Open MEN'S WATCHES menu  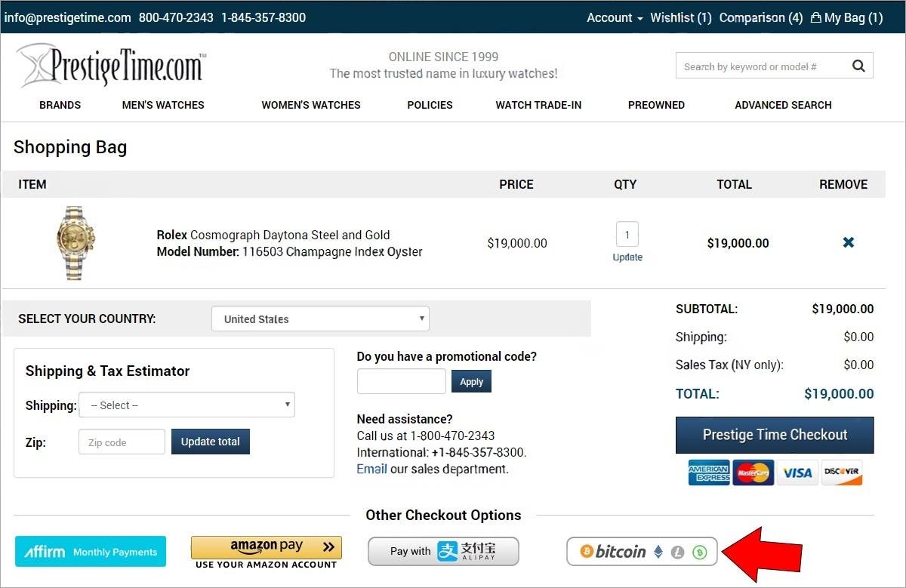(x=163, y=105)
